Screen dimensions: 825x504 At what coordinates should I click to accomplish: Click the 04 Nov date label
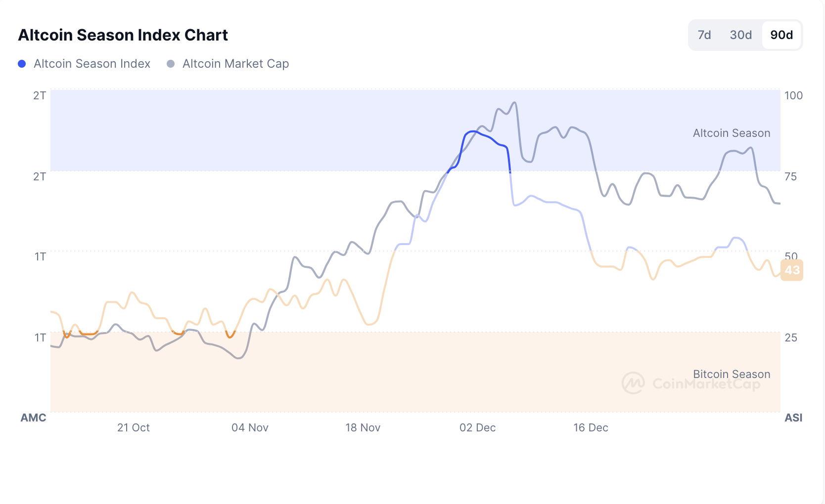point(250,428)
